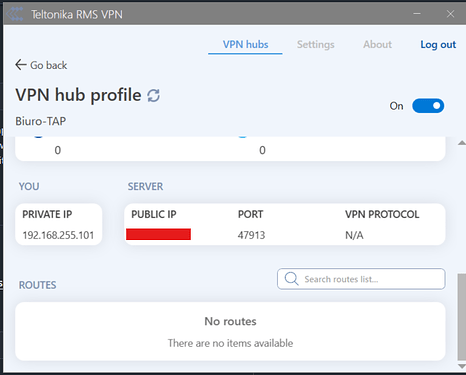Close the Teltonika RMS VPN window
The width and height of the screenshot is (466, 375).
[x=450, y=14]
